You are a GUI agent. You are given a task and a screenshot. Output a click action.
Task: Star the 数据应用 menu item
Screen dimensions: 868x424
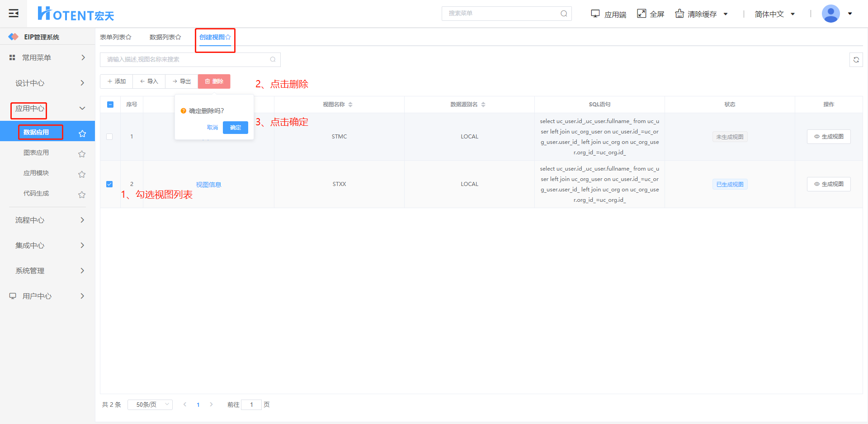pyautogui.click(x=82, y=133)
